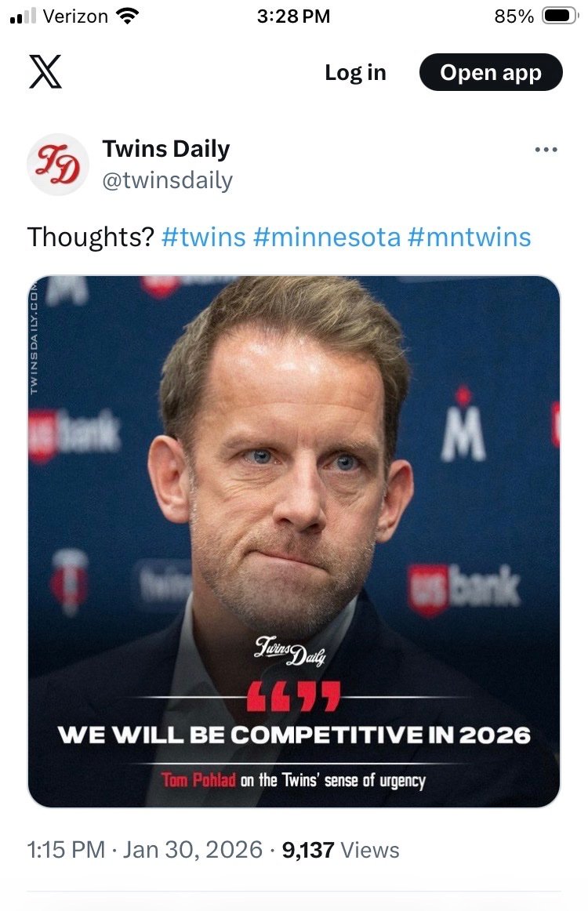The width and height of the screenshot is (588, 911).
Task: Tap the 9,137 Views count
Action: [340, 850]
